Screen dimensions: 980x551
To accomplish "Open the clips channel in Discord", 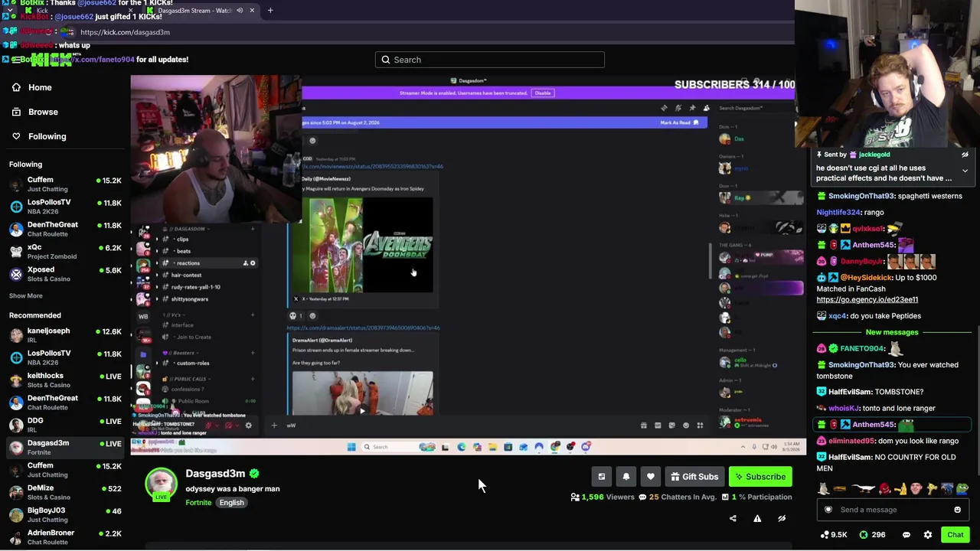I will (x=182, y=240).
